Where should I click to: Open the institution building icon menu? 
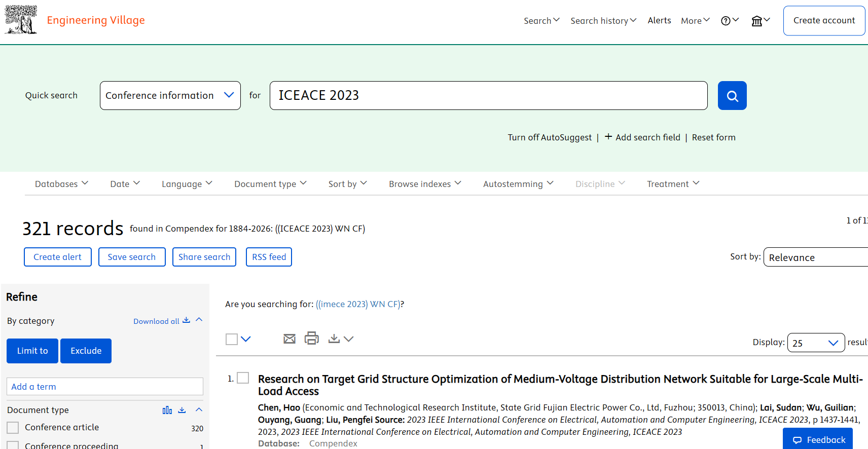(761, 20)
